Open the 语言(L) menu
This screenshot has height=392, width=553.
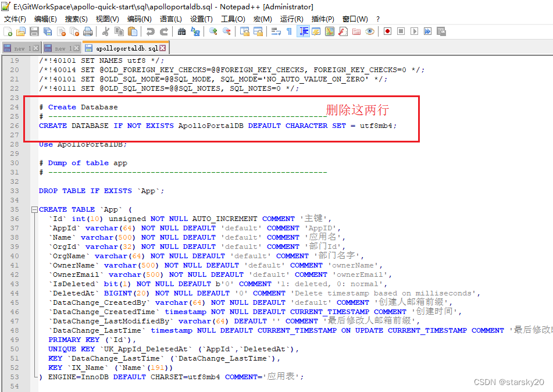(171, 19)
